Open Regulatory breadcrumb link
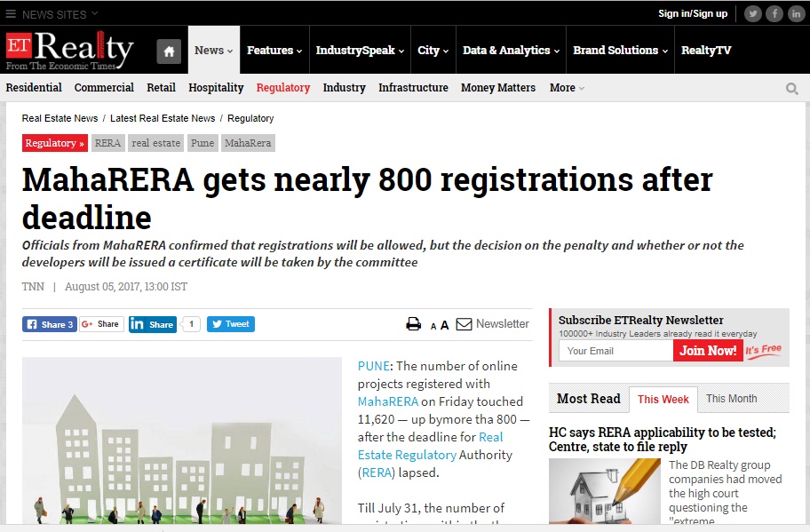 coord(250,118)
